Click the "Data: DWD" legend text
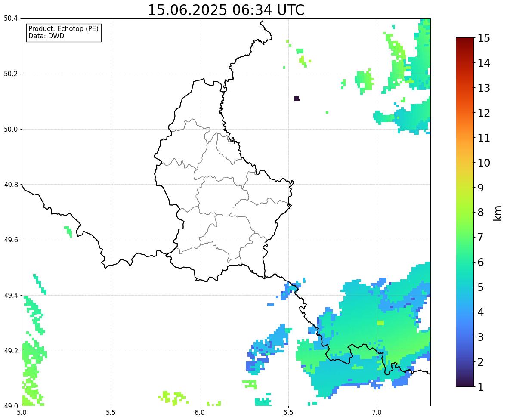 click(x=46, y=36)
